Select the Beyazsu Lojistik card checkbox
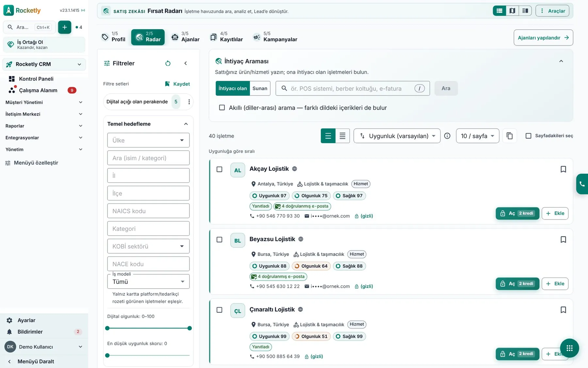588x368 pixels. pyautogui.click(x=220, y=239)
